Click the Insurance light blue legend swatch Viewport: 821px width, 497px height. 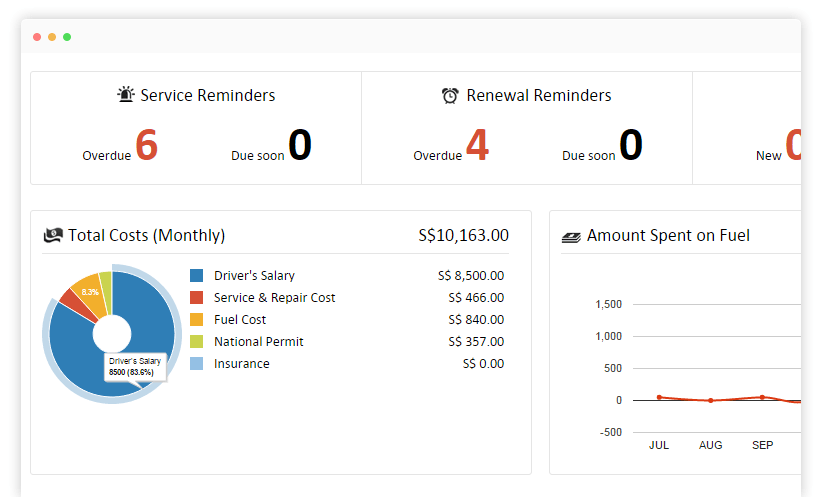[x=196, y=363]
